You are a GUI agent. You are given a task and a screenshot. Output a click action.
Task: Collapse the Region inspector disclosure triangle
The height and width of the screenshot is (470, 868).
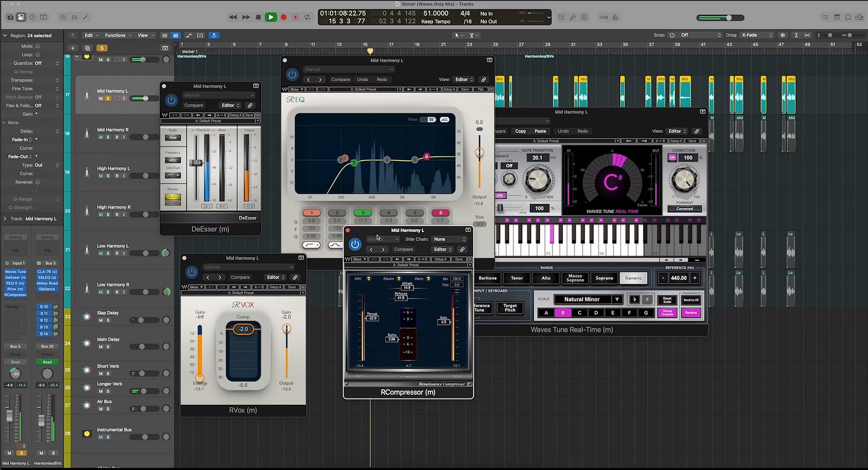click(5, 35)
